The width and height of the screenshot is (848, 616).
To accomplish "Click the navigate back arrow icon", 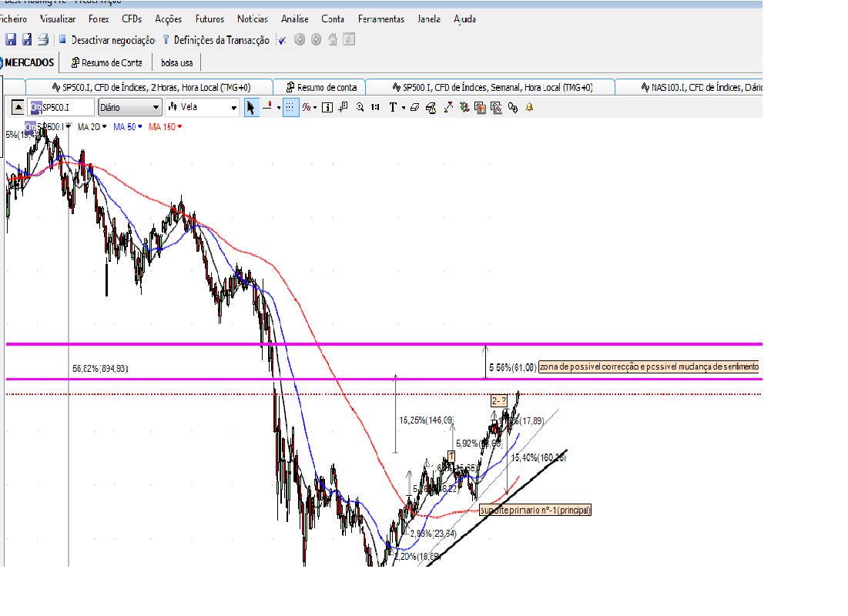I will click(x=300, y=39).
